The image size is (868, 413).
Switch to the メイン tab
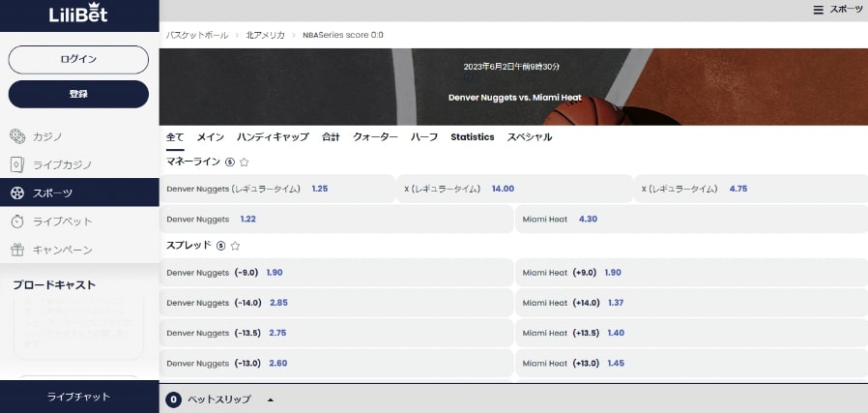click(211, 137)
